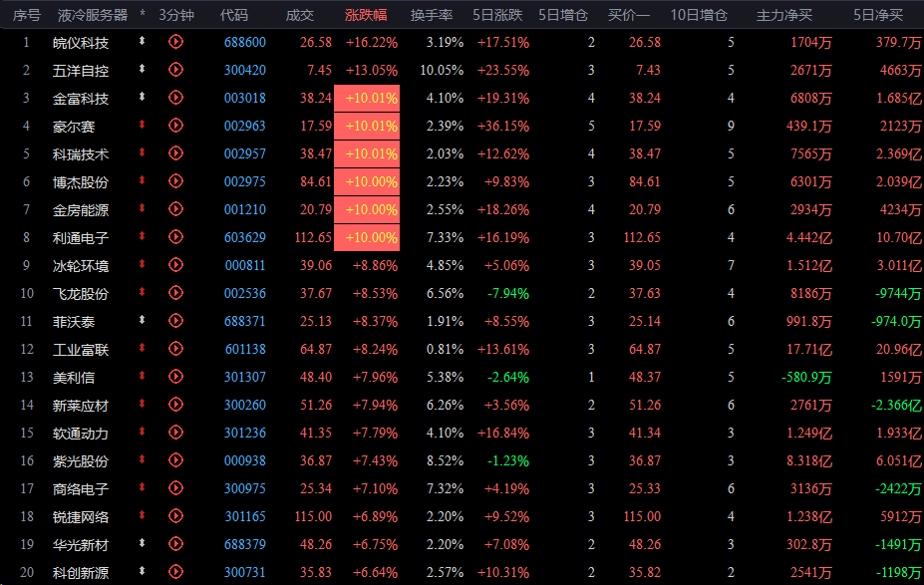Open the play icon beside 美利信

click(x=175, y=377)
